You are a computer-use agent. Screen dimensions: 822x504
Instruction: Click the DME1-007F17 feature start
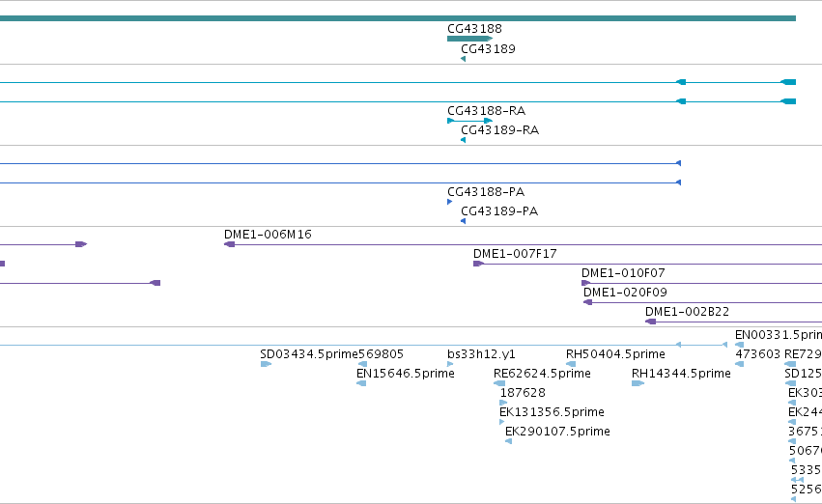pos(478,264)
